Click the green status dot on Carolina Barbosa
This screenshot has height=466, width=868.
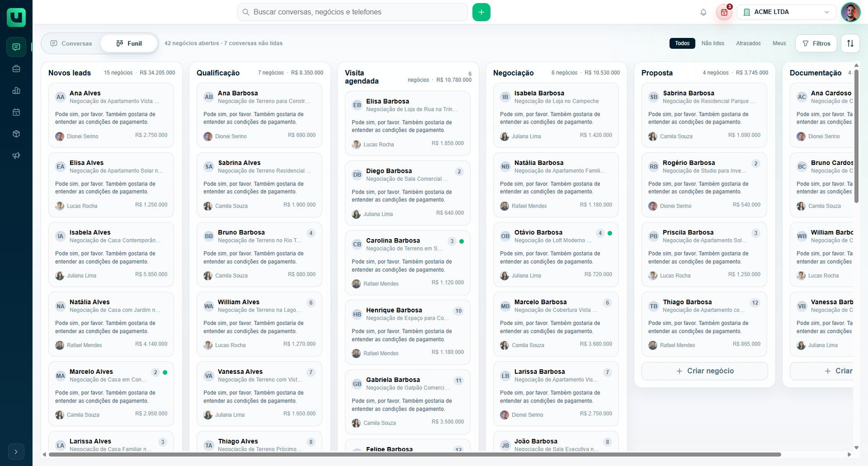pos(462,241)
